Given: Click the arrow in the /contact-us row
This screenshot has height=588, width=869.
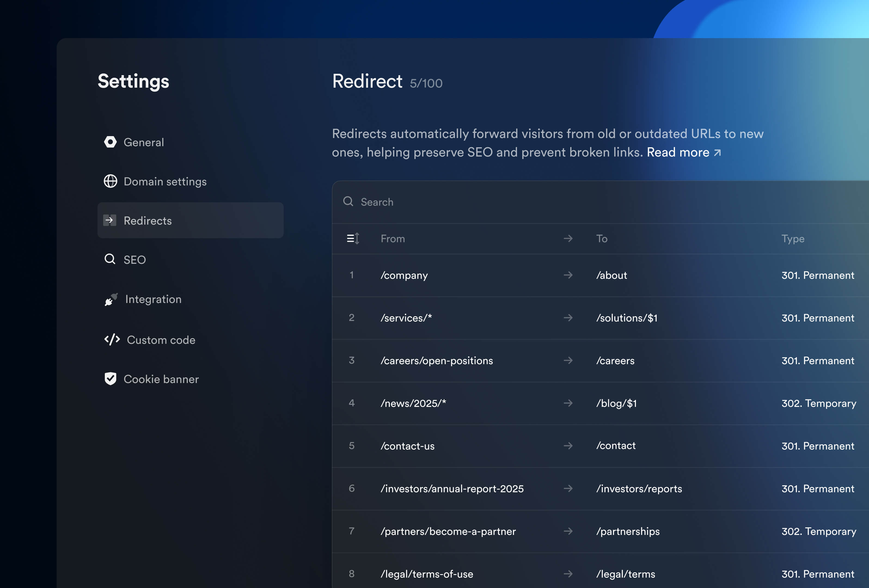Looking at the screenshot, I should 568,446.
